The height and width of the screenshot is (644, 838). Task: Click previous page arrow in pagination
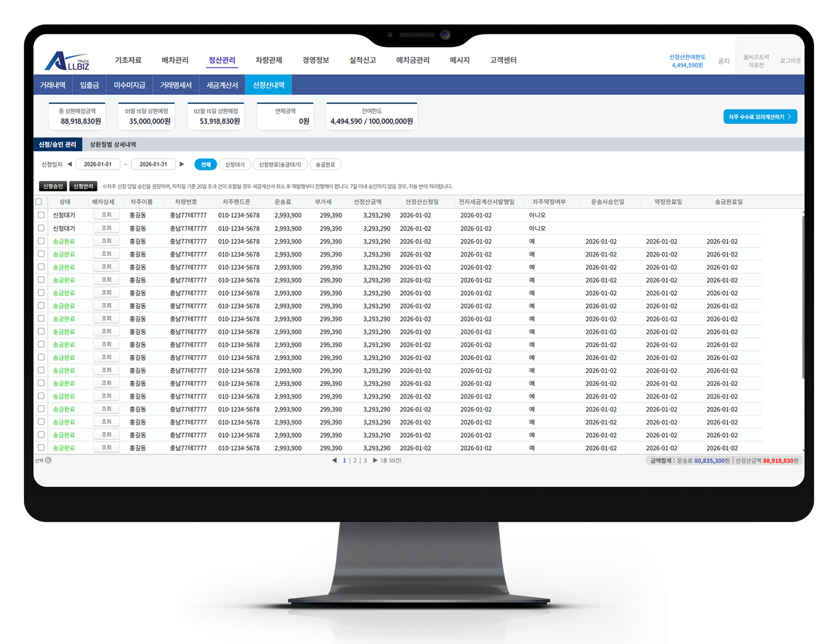click(x=334, y=461)
